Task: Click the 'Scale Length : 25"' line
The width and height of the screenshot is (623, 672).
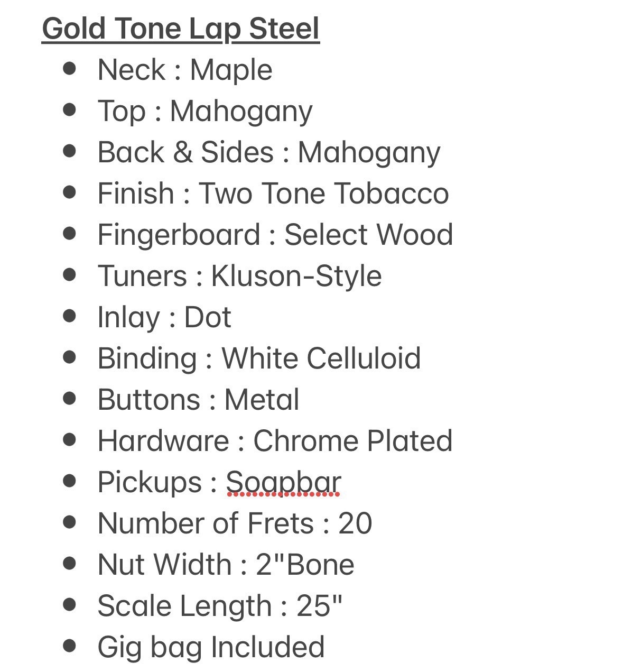Action: point(220,606)
